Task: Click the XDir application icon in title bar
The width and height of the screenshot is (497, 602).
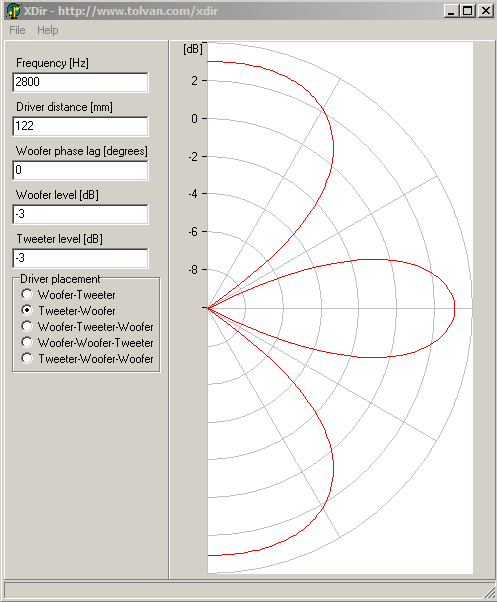Action: pyautogui.click(x=13, y=11)
